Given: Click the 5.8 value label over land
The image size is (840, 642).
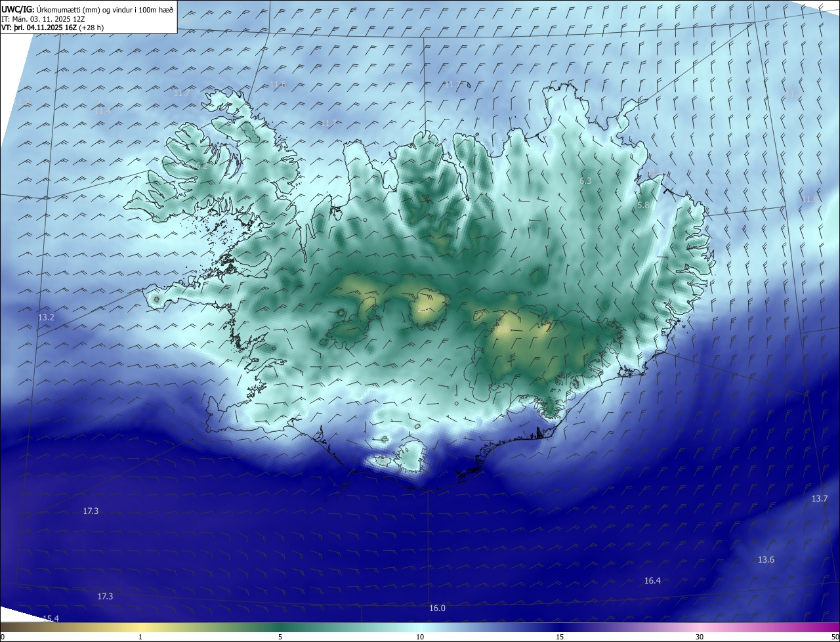Looking at the screenshot, I should pyautogui.click(x=643, y=205).
